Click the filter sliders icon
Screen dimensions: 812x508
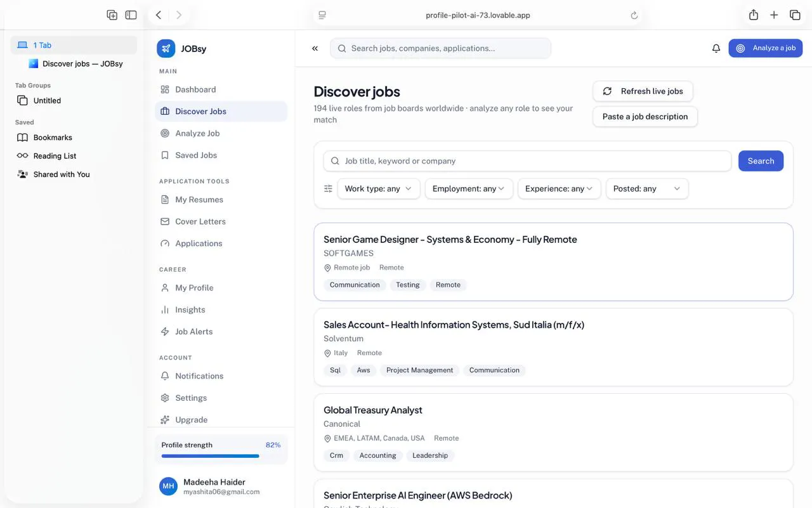[328, 188]
